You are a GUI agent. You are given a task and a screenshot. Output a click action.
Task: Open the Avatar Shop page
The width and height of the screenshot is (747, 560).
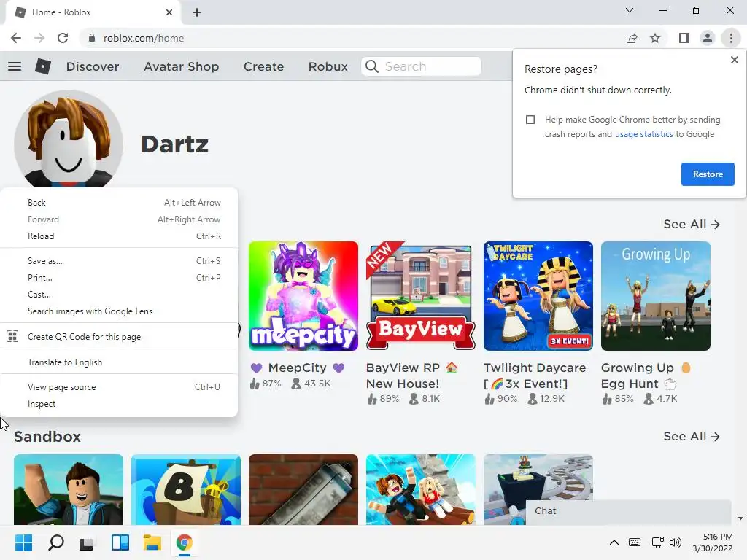pyautogui.click(x=181, y=66)
